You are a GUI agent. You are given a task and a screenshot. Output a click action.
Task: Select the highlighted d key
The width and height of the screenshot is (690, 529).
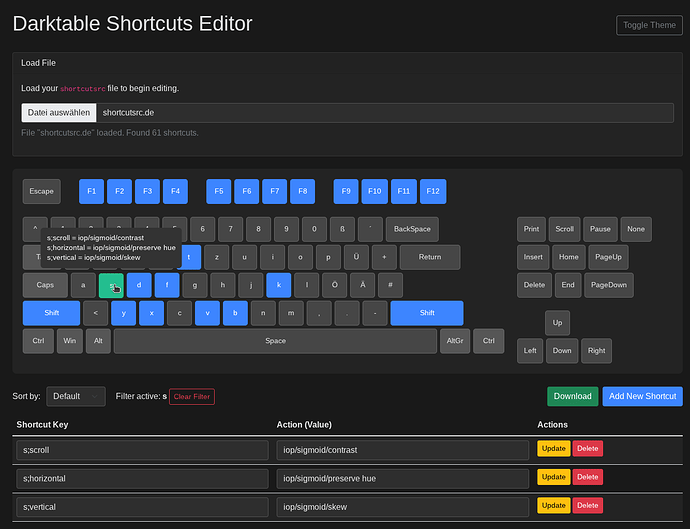(x=139, y=285)
